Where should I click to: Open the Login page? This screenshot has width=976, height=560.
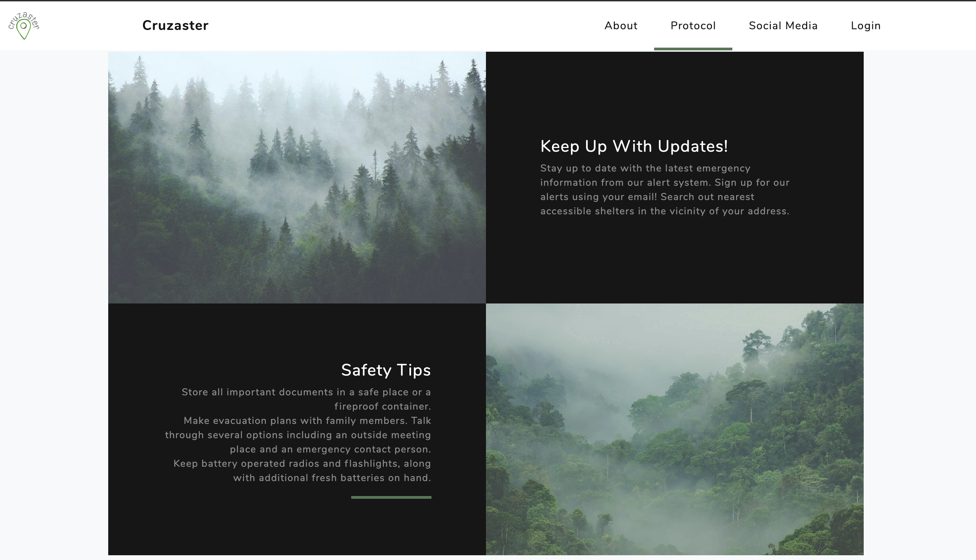pos(866,26)
